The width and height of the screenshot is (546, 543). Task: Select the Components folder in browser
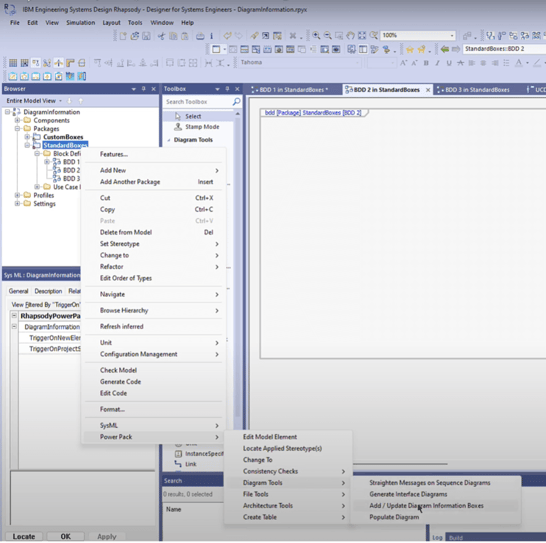pyautogui.click(x=51, y=120)
